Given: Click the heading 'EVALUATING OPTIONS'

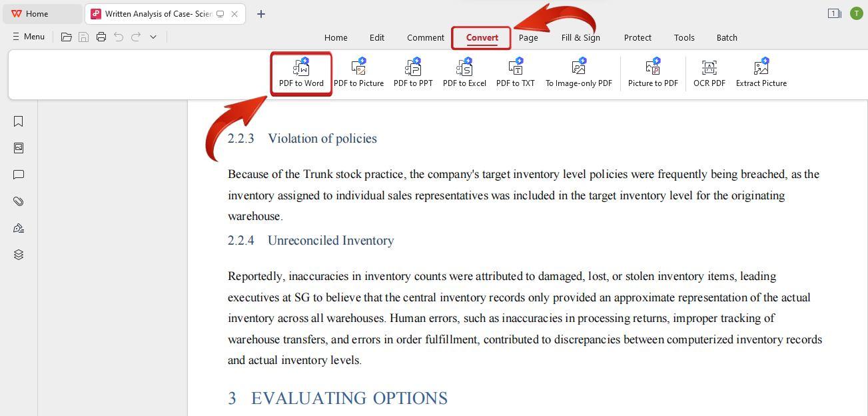Looking at the screenshot, I should (x=349, y=398).
